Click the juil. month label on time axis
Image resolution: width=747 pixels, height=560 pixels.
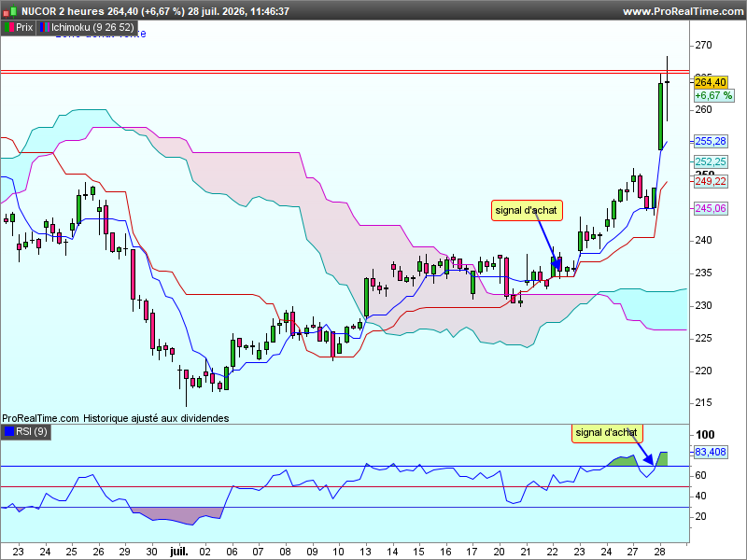point(179,552)
